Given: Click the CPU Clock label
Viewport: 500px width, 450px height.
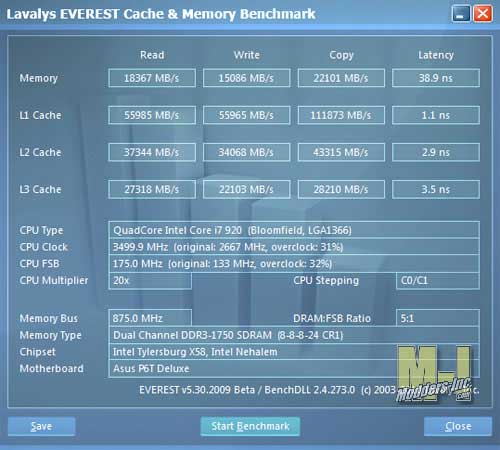Looking at the screenshot, I should coord(44,247).
